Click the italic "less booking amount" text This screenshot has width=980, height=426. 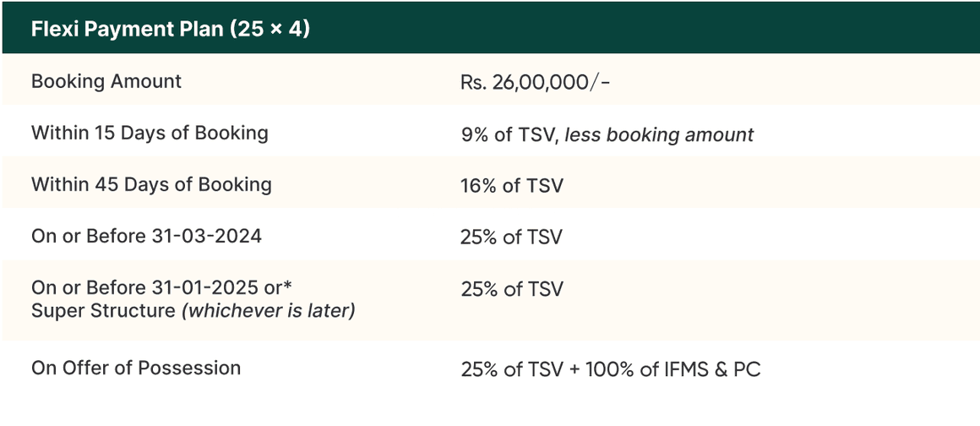[659, 134]
